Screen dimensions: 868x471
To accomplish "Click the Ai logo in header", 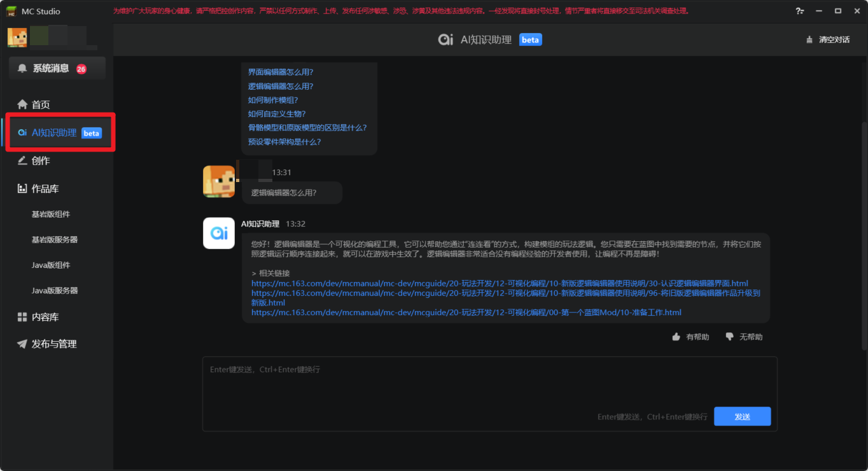I will pos(445,39).
